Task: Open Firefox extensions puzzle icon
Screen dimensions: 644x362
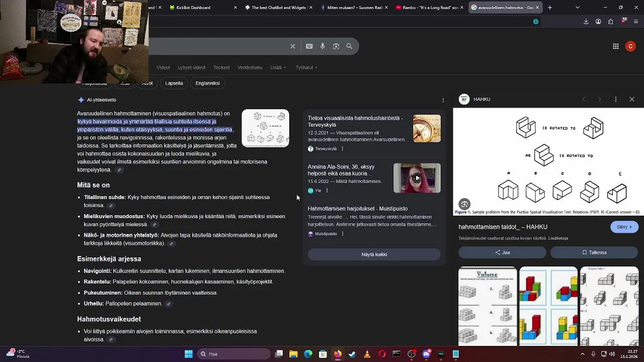Action: [x=610, y=22]
